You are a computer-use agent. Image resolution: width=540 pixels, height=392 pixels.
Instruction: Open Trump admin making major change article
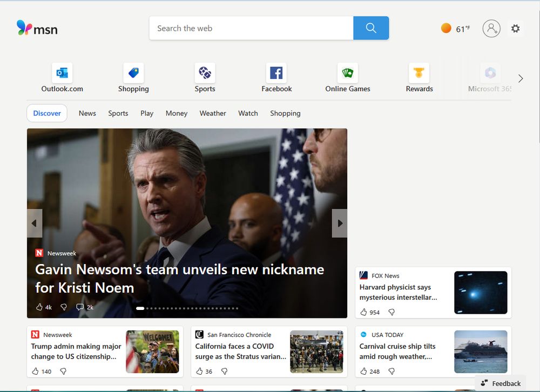pos(76,352)
